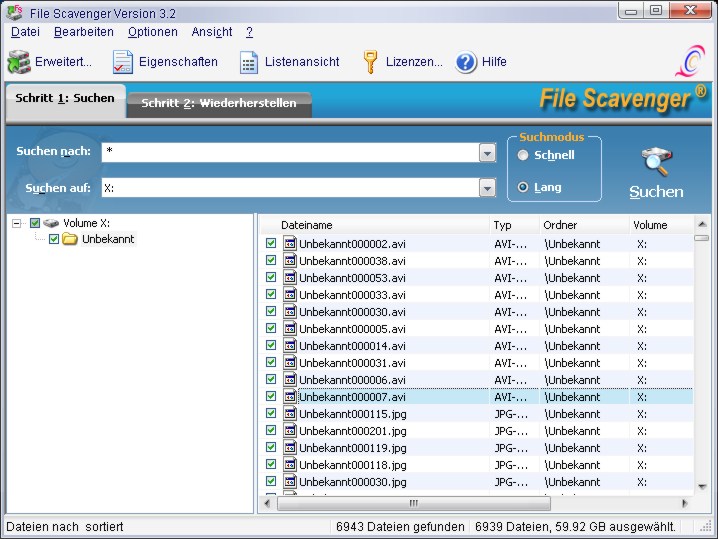The height and width of the screenshot is (539, 718).
Task: Click the Hilfe toolbar label
Action: coord(494,62)
